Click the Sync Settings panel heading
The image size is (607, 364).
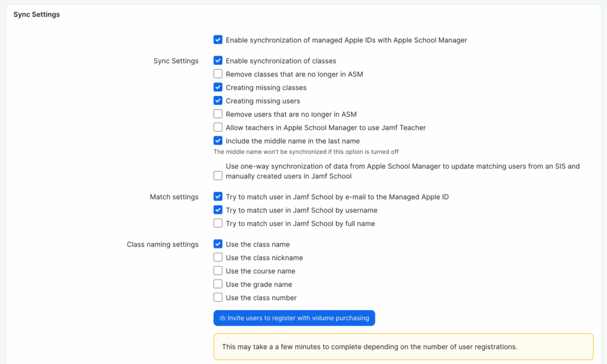(x=37, y=14)
